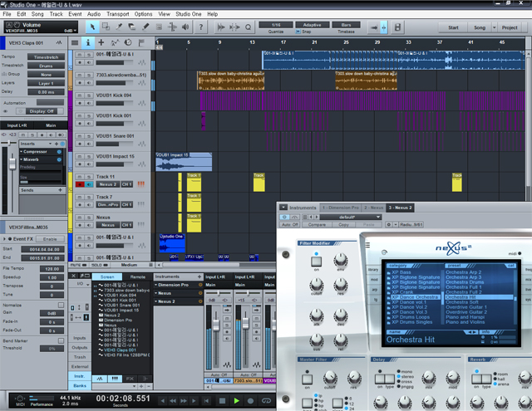Adjust the 7303 slow mixer channel fader
The width and height of the screenshot is (532, 411).
246,323
